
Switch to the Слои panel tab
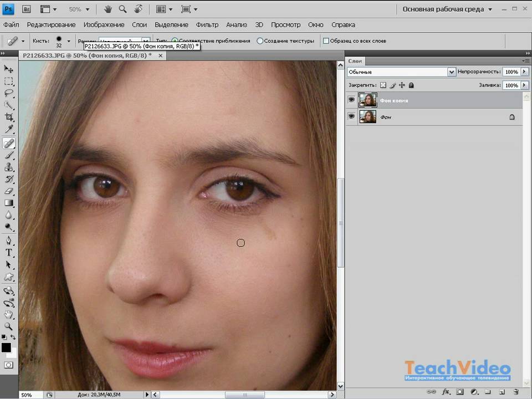[355, 61]
